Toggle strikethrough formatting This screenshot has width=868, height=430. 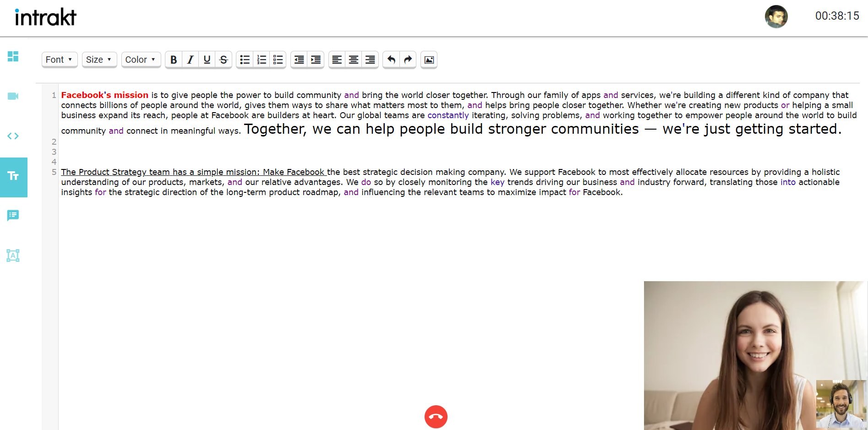pyautogui.click(x=224, y=60)
